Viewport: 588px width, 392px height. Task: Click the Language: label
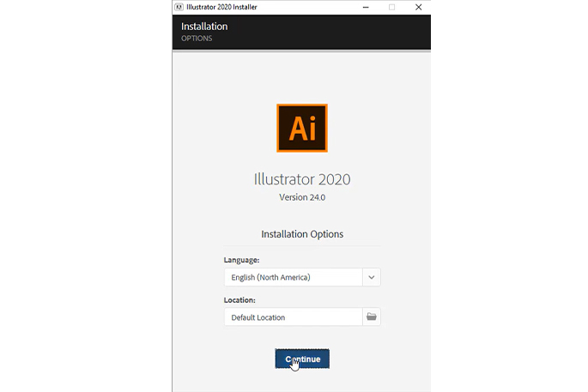click(241, 260)
